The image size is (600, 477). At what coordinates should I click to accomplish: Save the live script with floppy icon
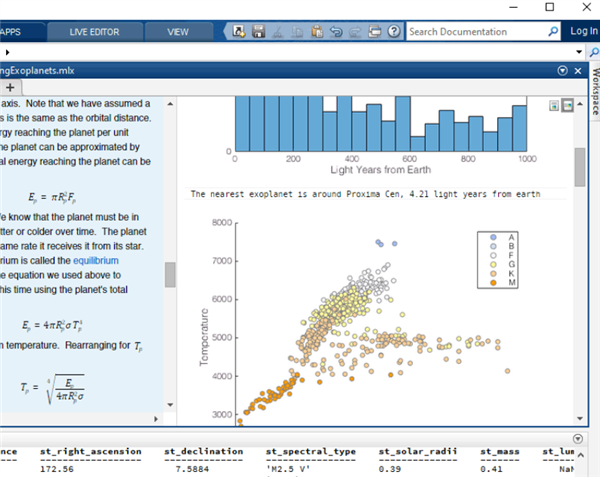[259, 31]
